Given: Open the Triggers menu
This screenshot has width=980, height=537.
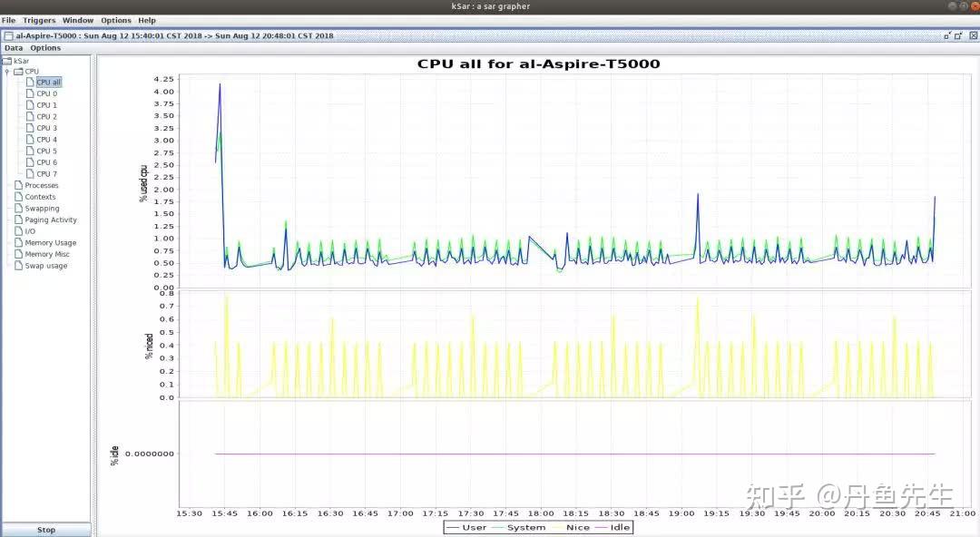Looking at the screenshot, I should click(39, 20).
